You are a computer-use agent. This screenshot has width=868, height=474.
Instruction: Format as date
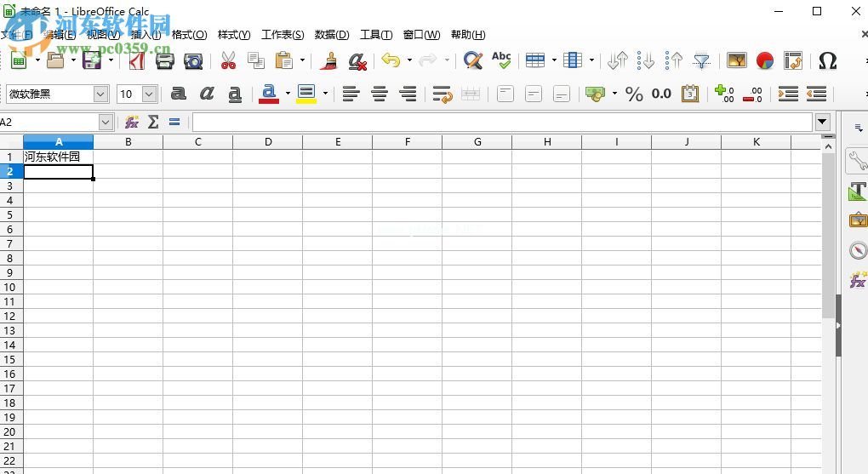pos(690,94)
